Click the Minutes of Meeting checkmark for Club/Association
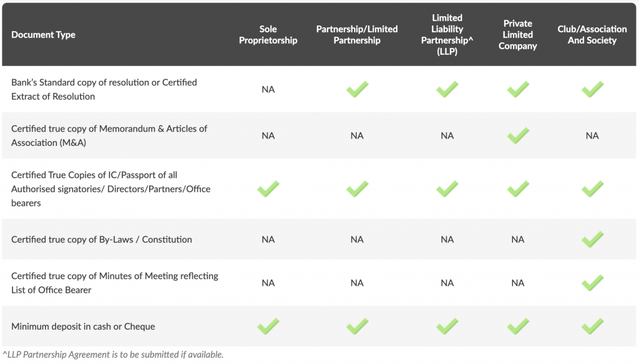 (593, 283)
